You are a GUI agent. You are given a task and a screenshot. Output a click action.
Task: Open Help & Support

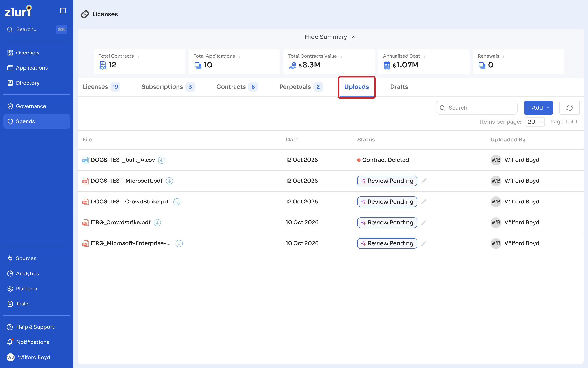click(37, 327)
